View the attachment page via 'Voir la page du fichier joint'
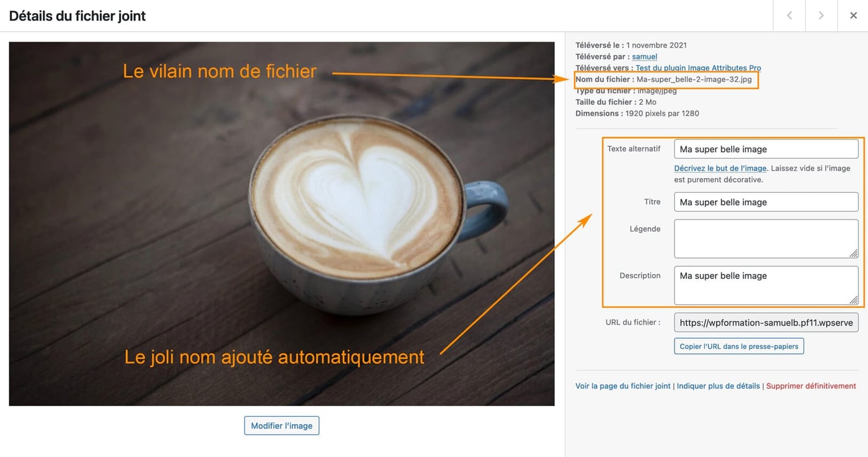The height and width of the screenshot is (457, 868). [622, 386]
